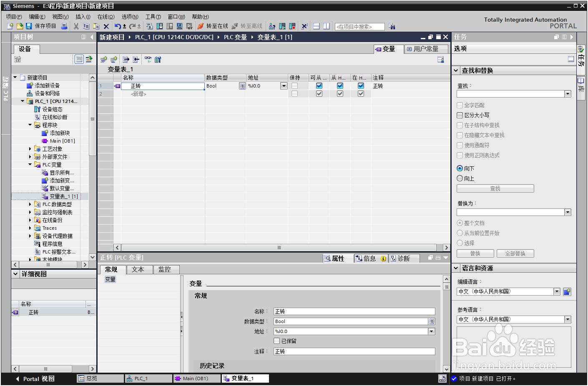Open the 替换为 replace text dropdown
This screenshot has height=386, width=588.
(x=568, y=212)
